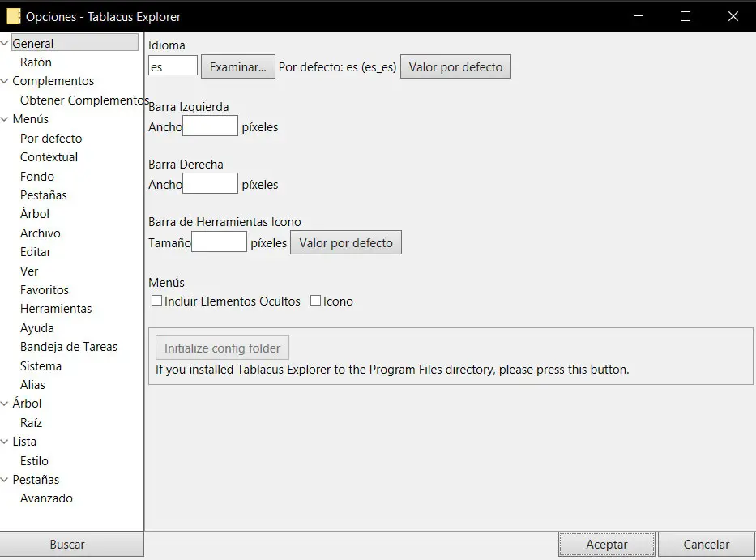Confirm with the Aceptar button
This screenshot has width=756, height=560.
(607, 545)
